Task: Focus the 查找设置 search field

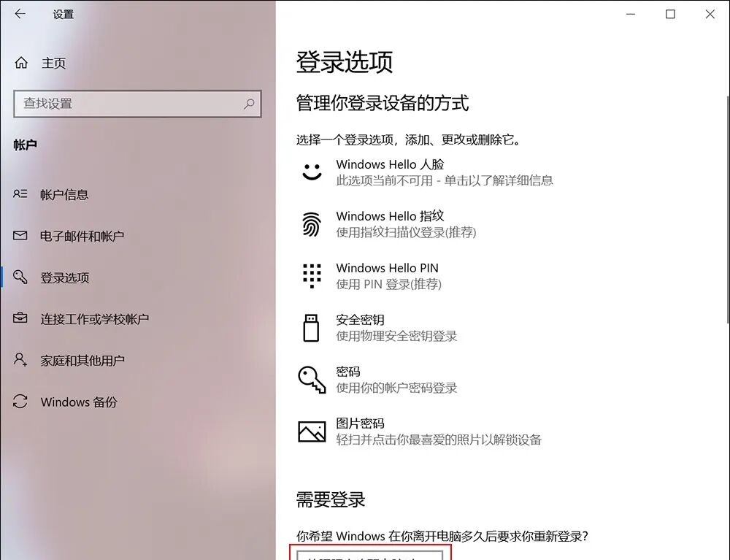Action: 137,104
